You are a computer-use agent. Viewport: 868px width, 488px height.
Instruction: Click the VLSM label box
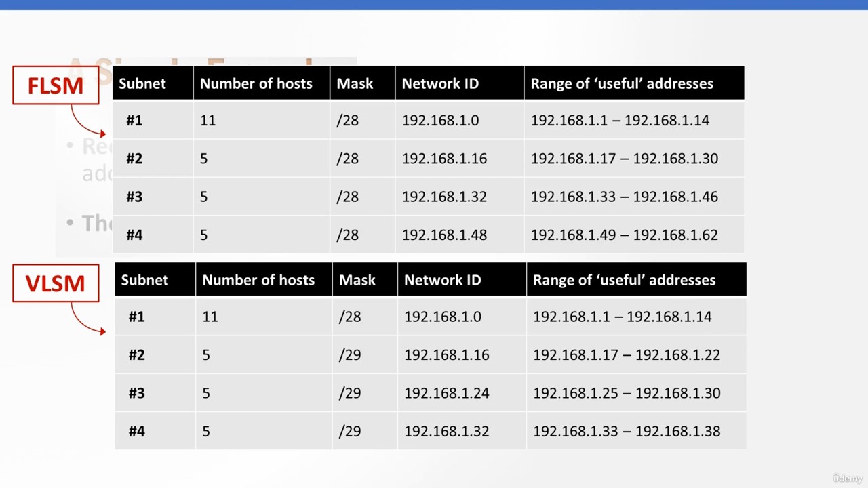tap(56, 283)
